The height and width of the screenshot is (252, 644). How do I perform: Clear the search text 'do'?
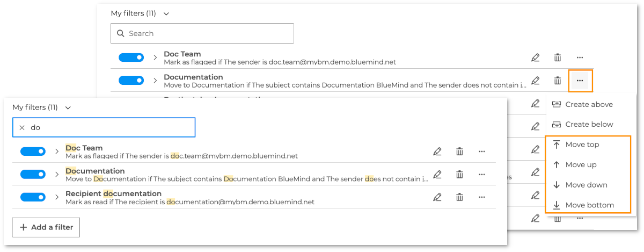(x=22, y=128)
